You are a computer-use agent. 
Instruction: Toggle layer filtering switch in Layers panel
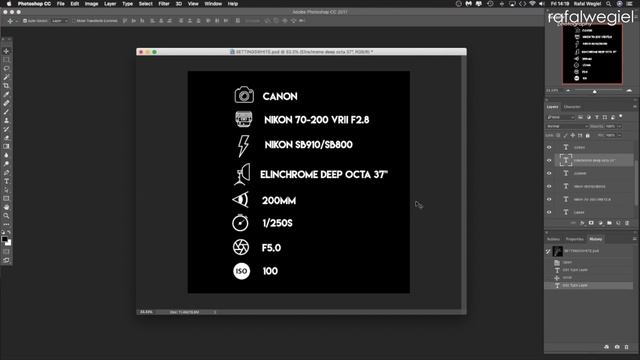[x=621, y=117]
